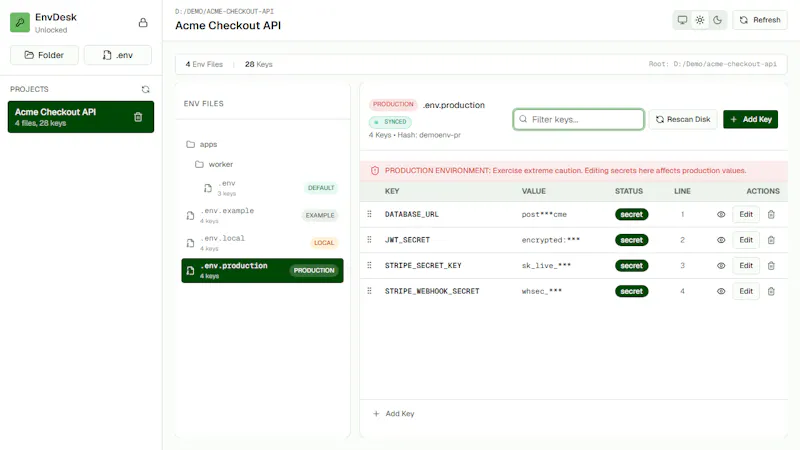The image size is (800, 450).
Task: Lock the vault with the padlock icon
Action: coord(143,22)
